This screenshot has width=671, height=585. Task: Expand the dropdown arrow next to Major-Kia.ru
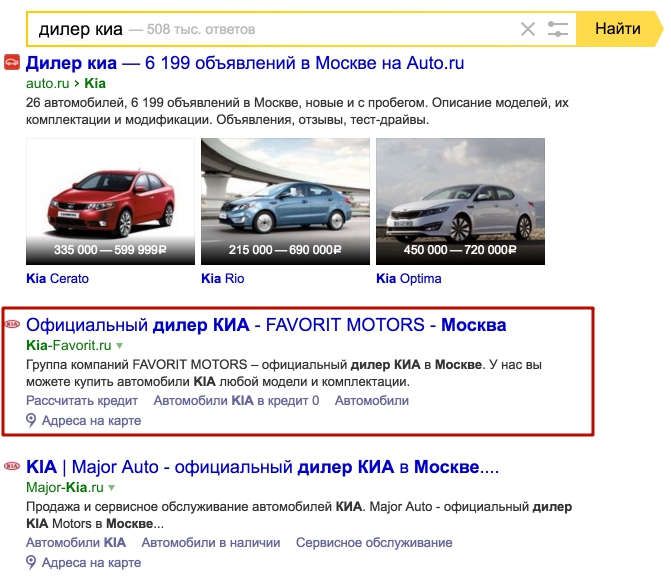coord(112,487)
